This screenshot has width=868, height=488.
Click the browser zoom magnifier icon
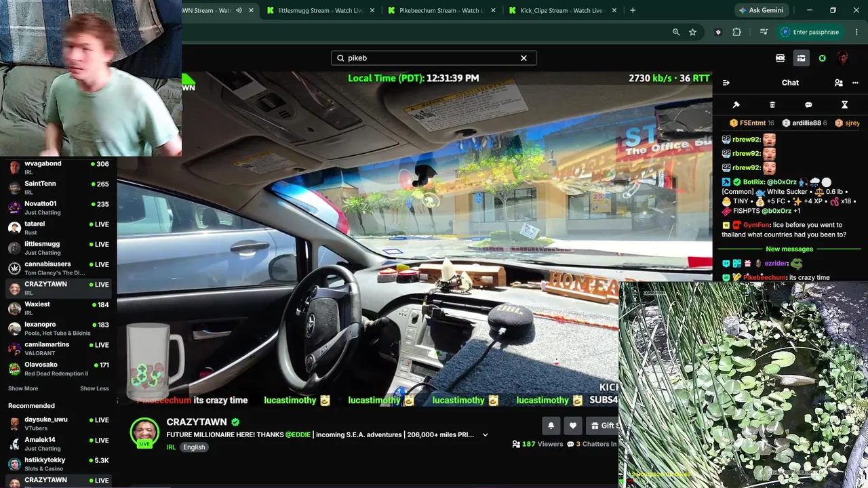pos(676,32)
